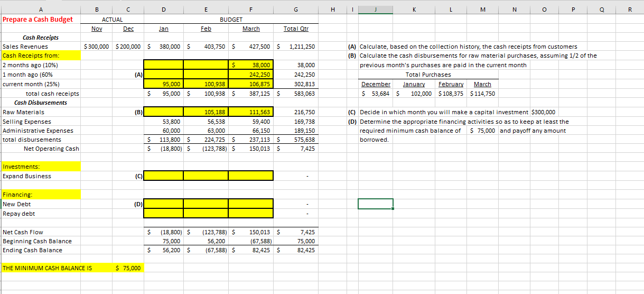Select the 427,500 March sales cell
Screen dimensions: 644x294
pos(251,47)
